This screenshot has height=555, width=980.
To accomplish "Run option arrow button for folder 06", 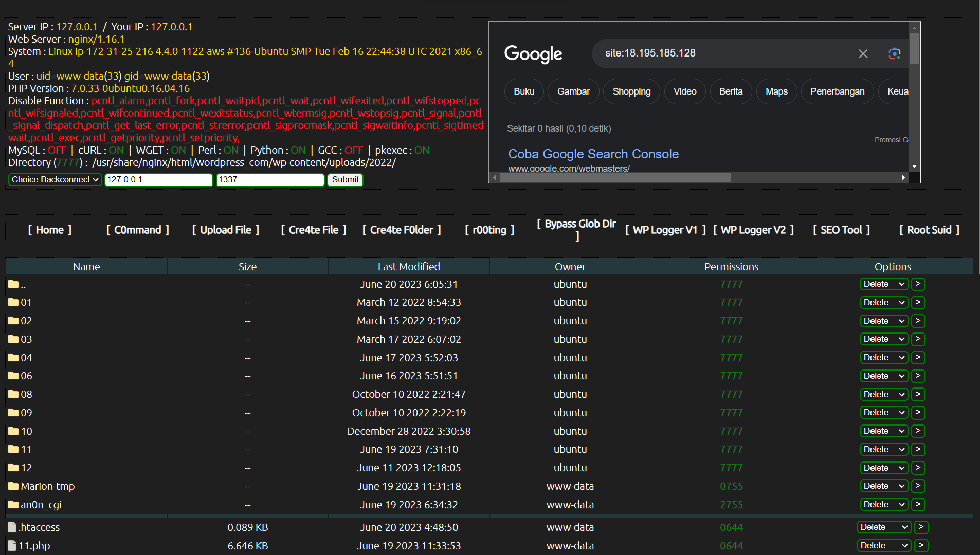I will 918,376.
